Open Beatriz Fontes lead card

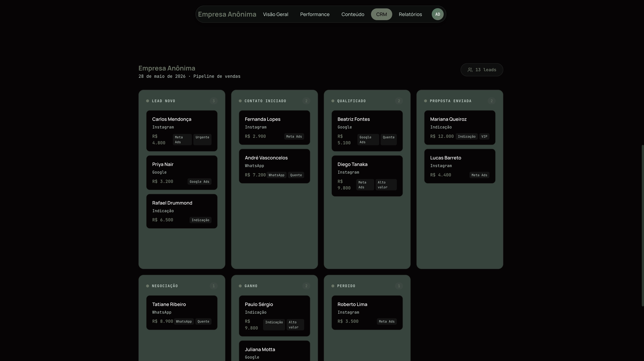pyautogui.click(x=367, y=131)
